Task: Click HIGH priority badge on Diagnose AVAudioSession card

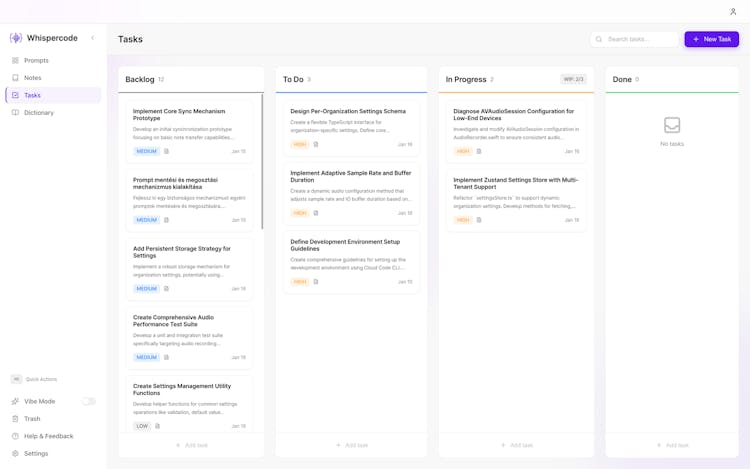Action: point(462,152)
